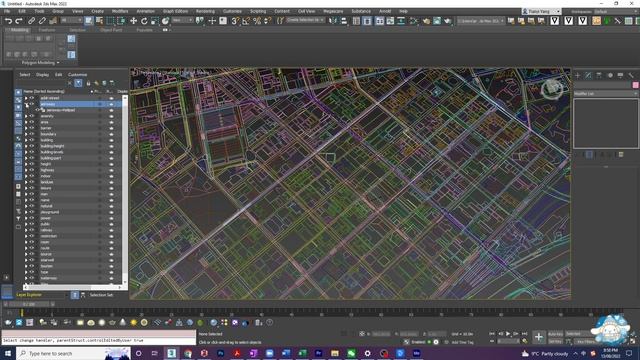Toggle visibility eye of waterway layer
640x360 pixels.
coord(32,278)
